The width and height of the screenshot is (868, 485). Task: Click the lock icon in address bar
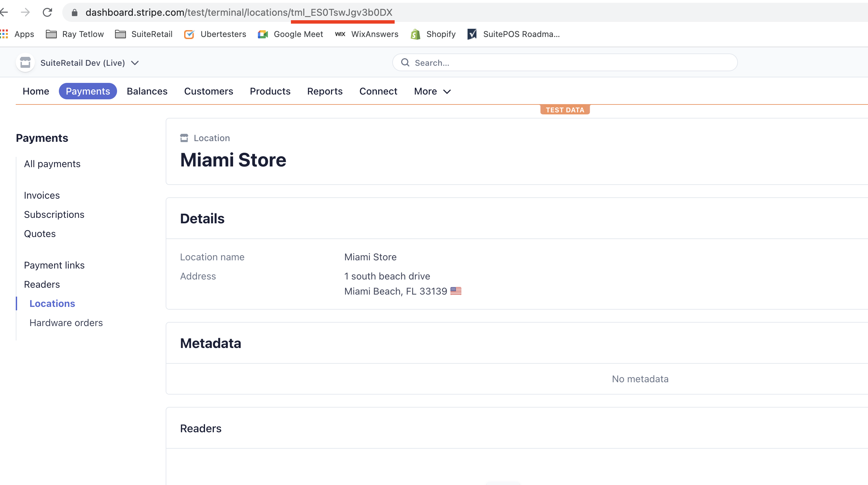click(x=75, y=13)
